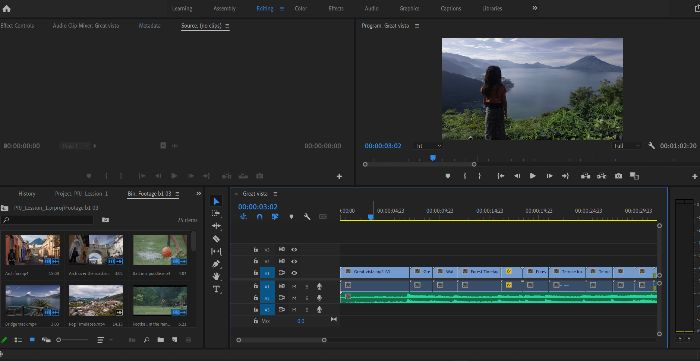Select the Selection tool arrow
Viewport: 700px width, 361px height.
(217, 201)
